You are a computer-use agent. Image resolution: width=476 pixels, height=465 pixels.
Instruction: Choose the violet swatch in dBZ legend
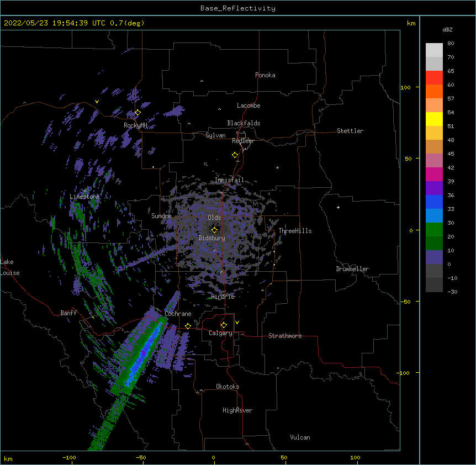click(x=434, y=188)
